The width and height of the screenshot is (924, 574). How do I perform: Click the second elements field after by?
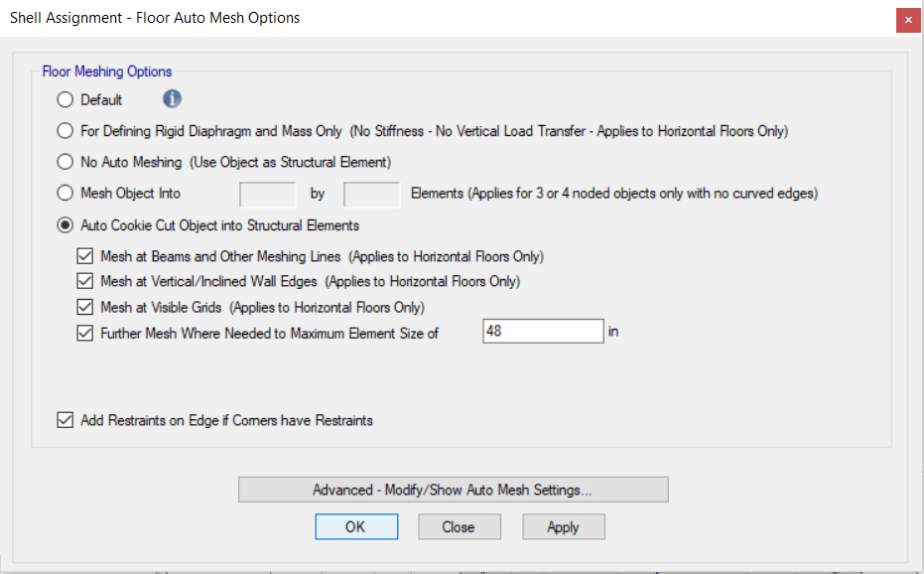[371, 194]
